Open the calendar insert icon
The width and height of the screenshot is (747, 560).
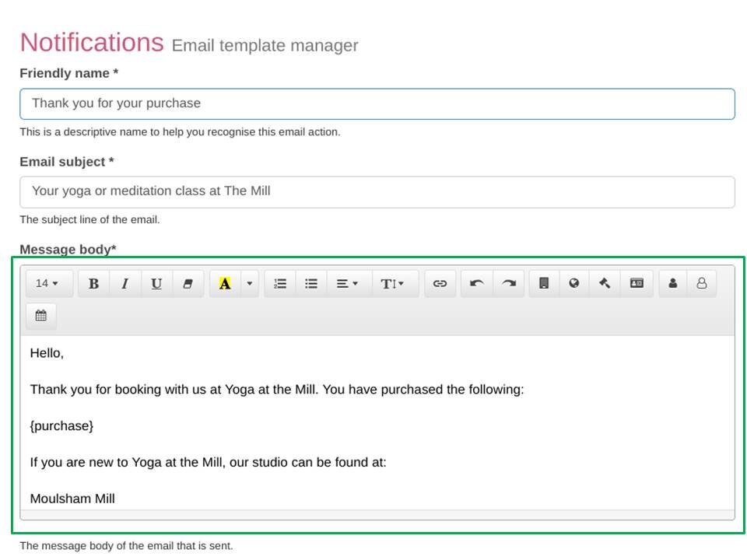coord(40,315)
